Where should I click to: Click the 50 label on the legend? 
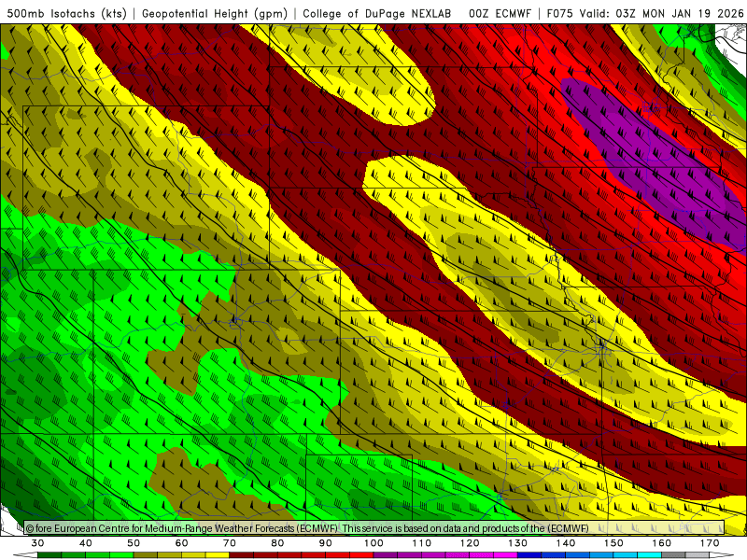tap(134, 543)
